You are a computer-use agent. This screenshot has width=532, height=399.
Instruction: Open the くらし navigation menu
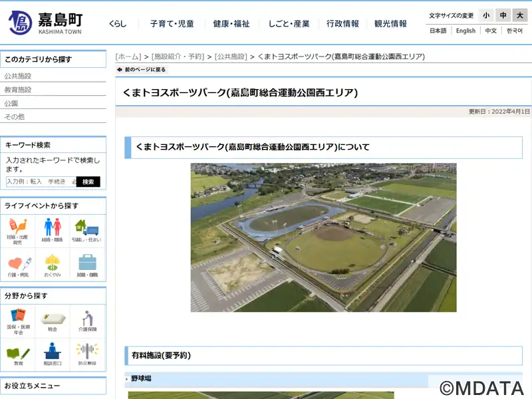pyautogui.click(x=118, y=24)
